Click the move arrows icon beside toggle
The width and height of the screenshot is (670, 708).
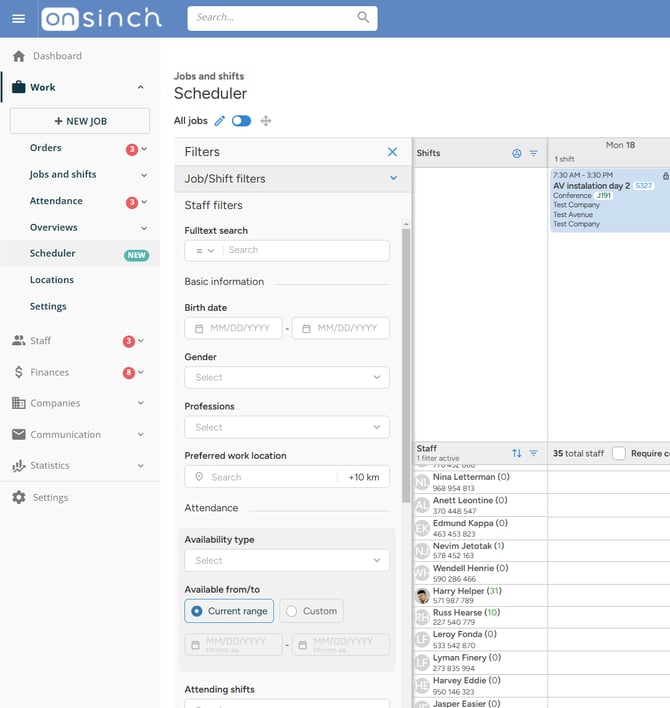(x=266, y=121)
